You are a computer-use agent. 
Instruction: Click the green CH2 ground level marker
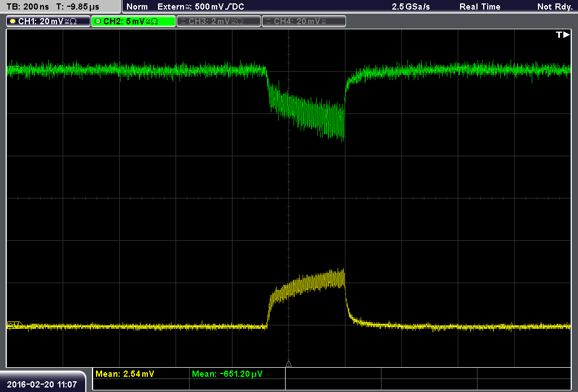(x=14, y=69)
